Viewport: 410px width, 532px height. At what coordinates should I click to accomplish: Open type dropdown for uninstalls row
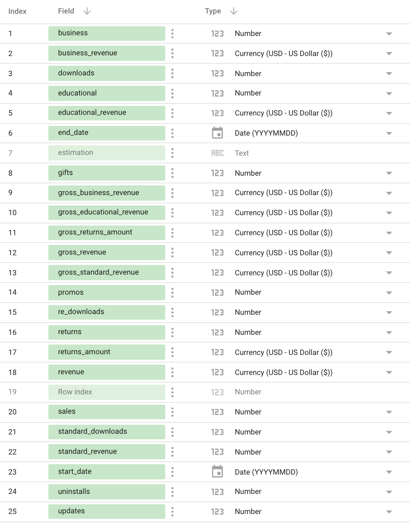click(x=389, y=492)
